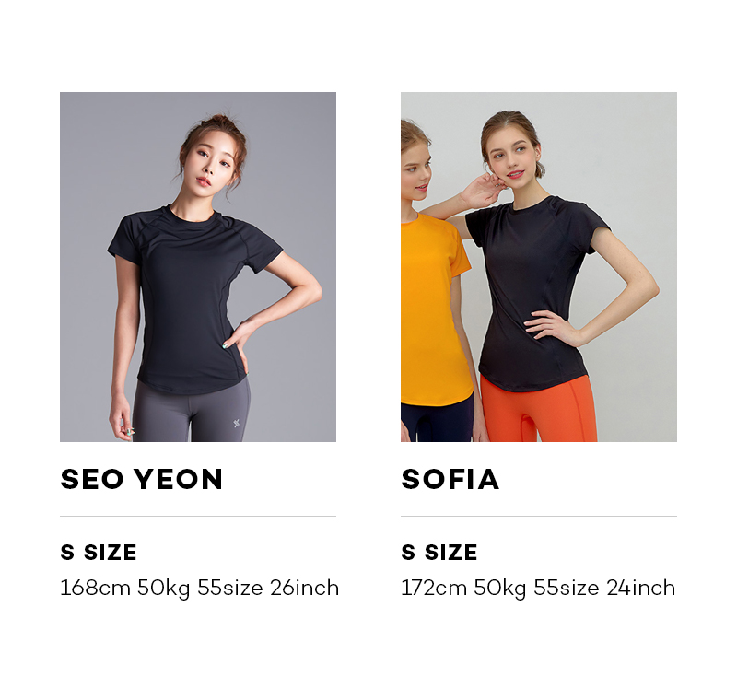Click the 172cm height value
The image size is (737, 700).
[434, 589]
